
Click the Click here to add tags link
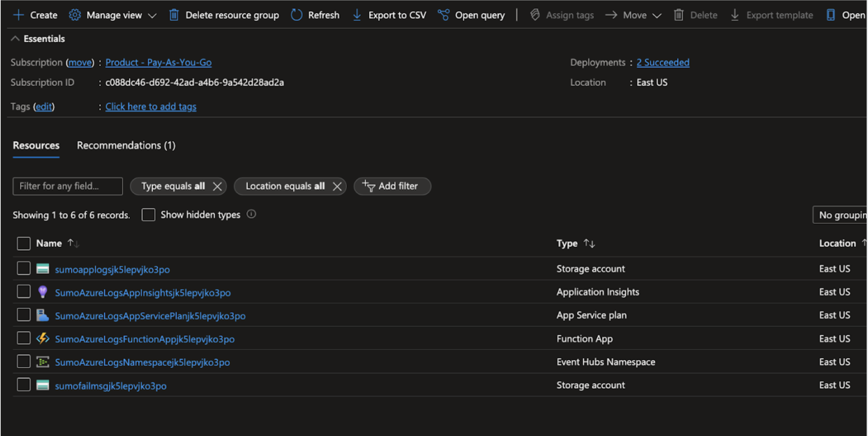[151, 106]
